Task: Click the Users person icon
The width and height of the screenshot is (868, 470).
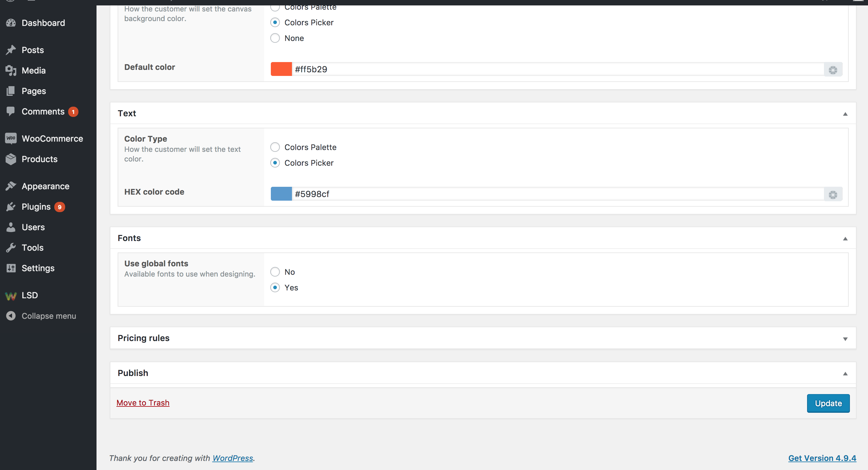Action: tap(11, 227)
